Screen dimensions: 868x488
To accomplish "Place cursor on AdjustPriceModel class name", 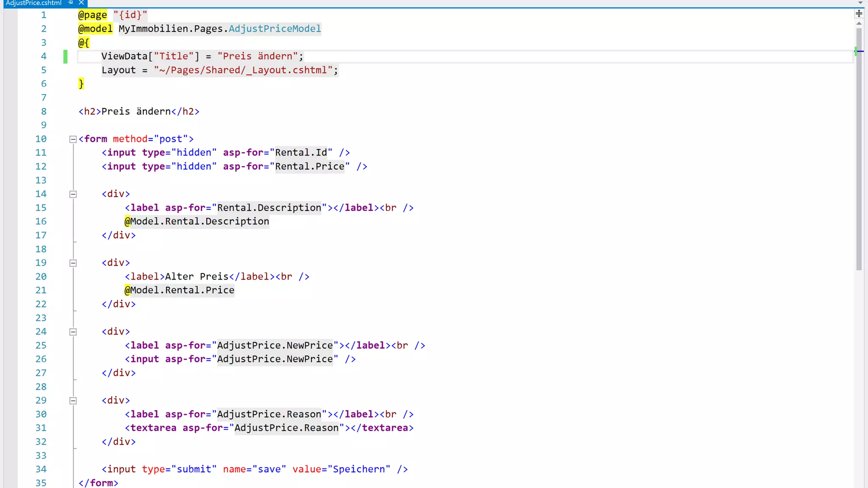I will point(275,29).
